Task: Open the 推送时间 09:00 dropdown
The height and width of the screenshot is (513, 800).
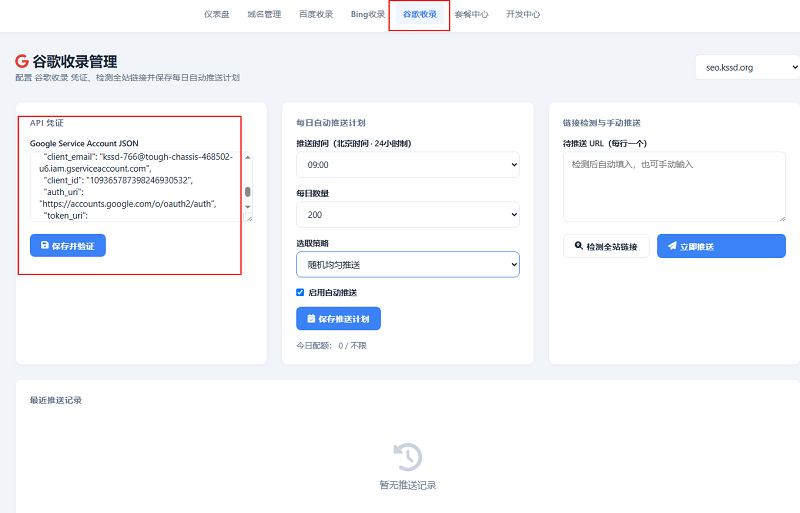Action: click(x=408, y=165)
